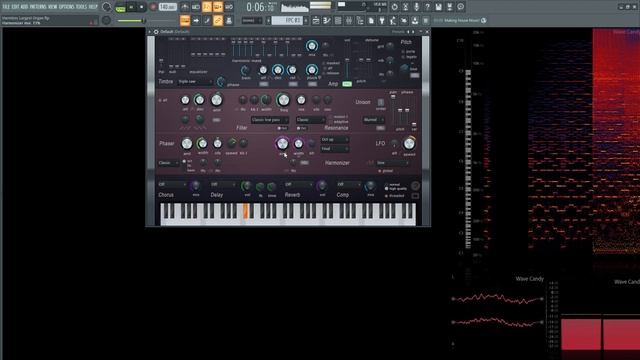Click the transport stop button

coord(142,7)
